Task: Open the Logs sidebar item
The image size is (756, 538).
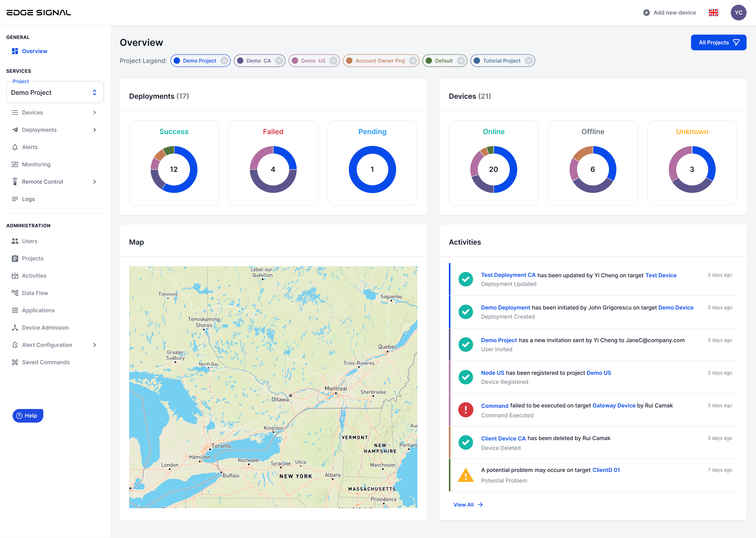Action: point(28,199)
